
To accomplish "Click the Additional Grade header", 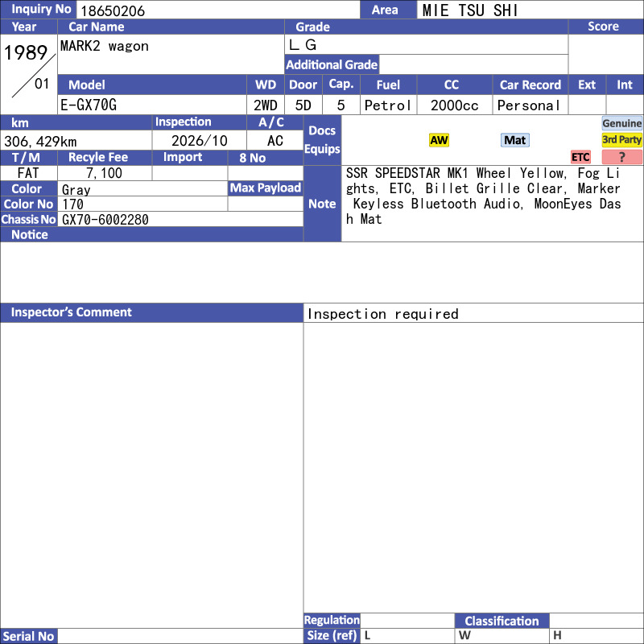I will (332, 64).
